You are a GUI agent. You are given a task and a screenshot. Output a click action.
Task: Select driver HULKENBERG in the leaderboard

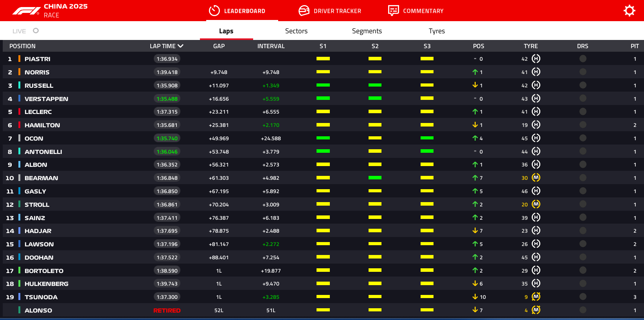pos(47,284)
